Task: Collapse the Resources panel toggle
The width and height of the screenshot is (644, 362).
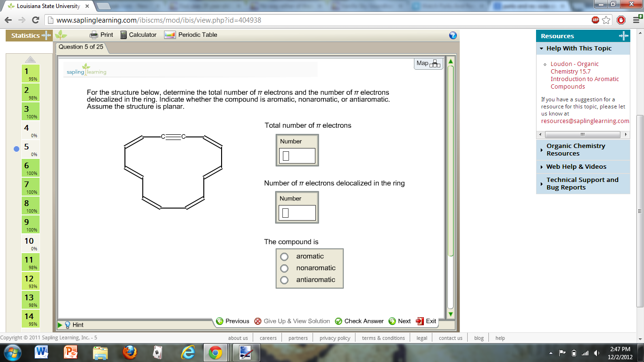Action: [x=623, y=36]
